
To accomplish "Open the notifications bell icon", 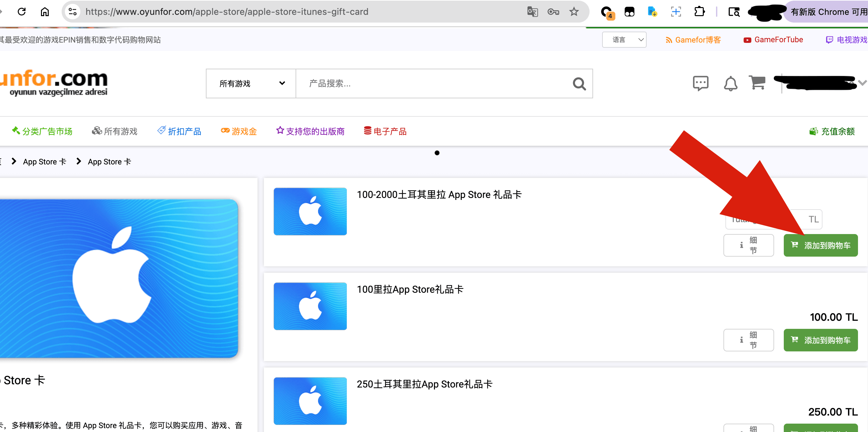I will [731, 83].
